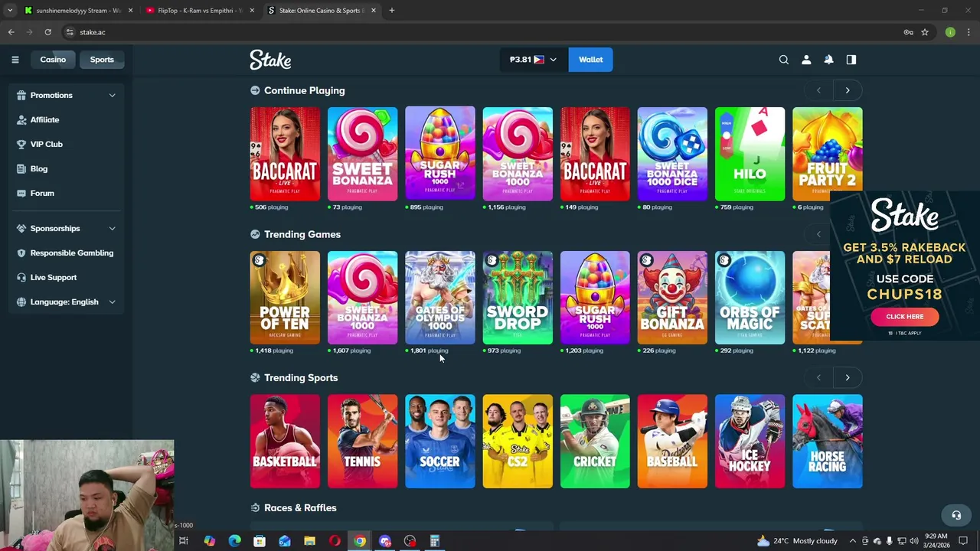Expand the Promotions submenu
980x551 pixels.
click(112, 95)
